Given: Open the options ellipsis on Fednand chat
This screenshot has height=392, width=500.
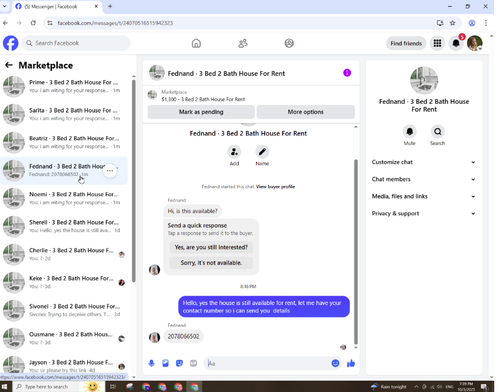Looking at the screenshot, I should pyautogui.click(x=110, y=171).
